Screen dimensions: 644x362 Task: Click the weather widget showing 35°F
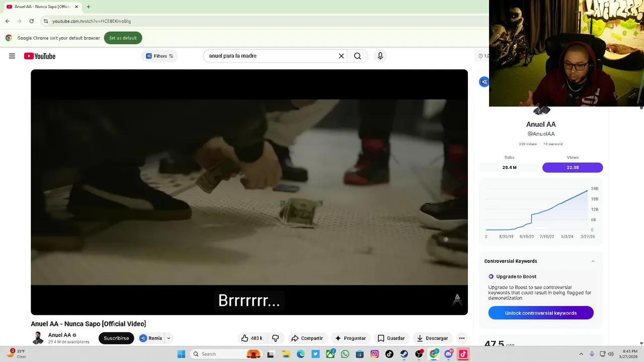pyautogui.click(x=17, y=354)
